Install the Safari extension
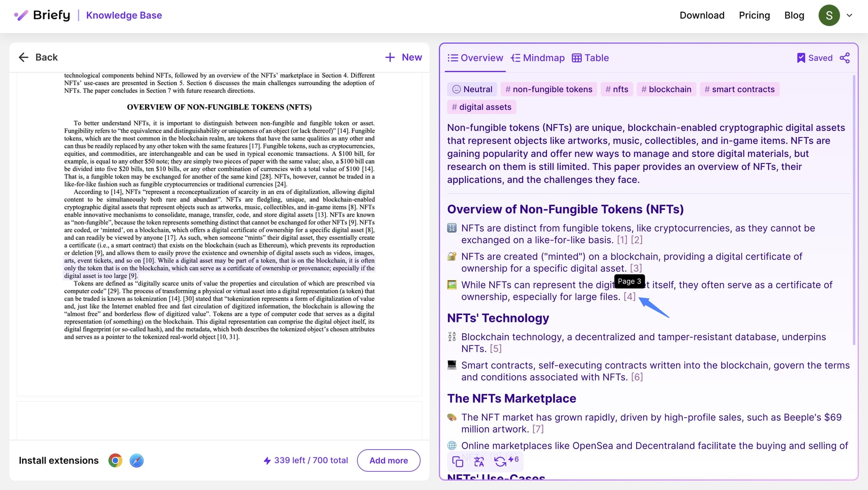The image size is (868, 490). [136, 460]
